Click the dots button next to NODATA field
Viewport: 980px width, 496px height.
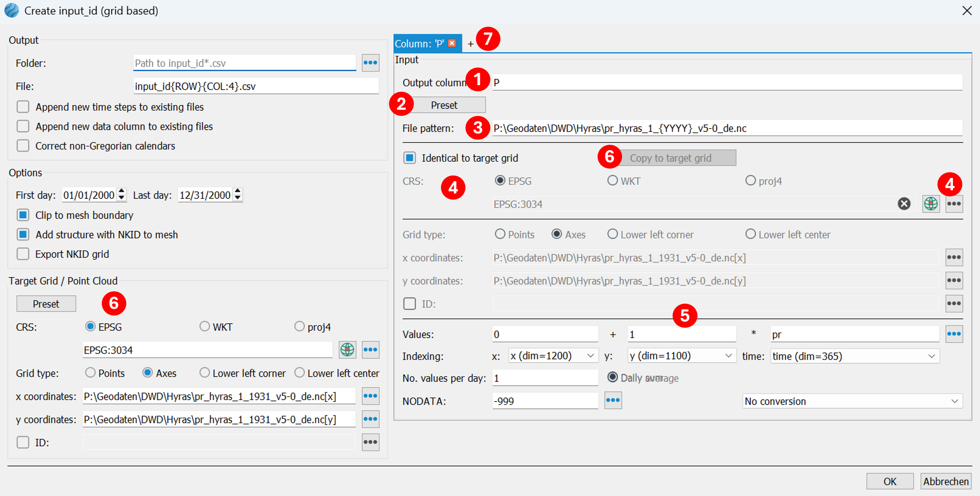[613, 400]
